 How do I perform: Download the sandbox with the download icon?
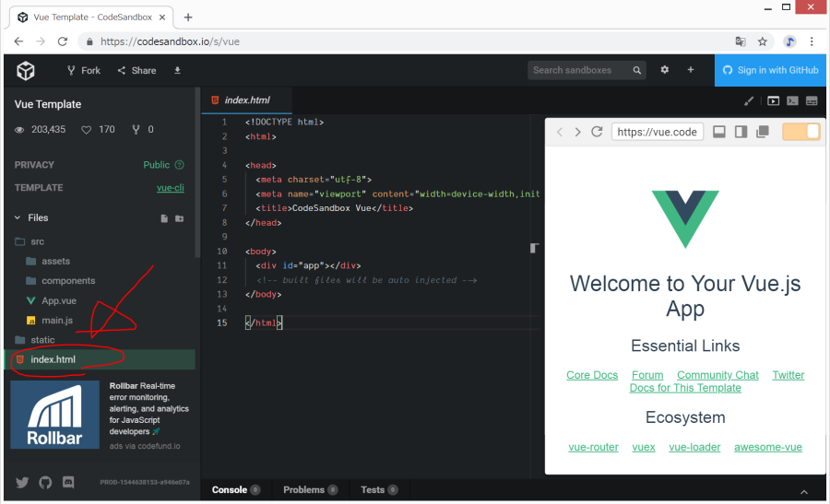tap(178, 70)
